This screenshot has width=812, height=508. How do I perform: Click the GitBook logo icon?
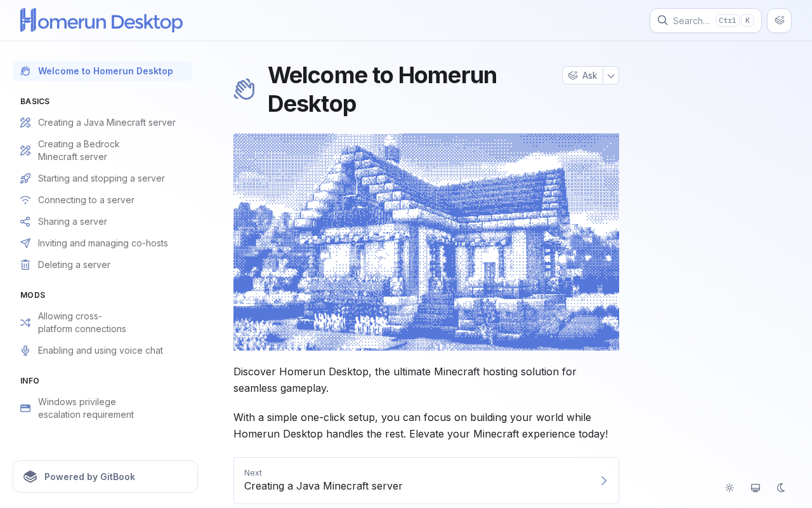pos(30,477)
